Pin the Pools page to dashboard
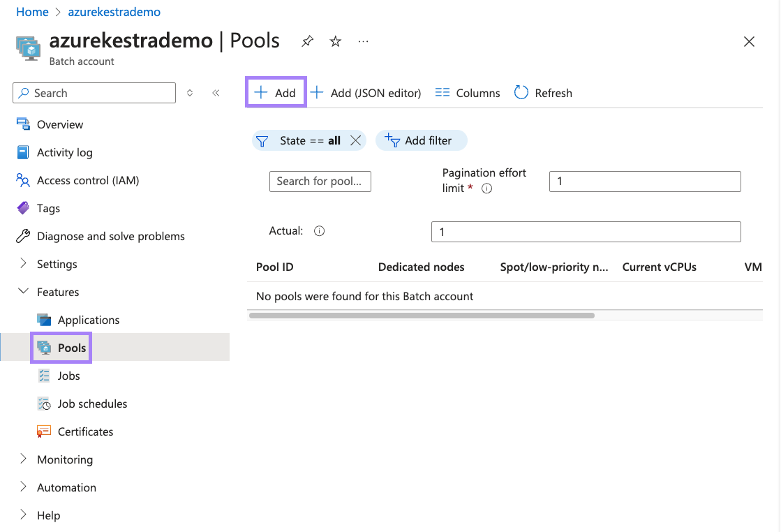Screen dimensions: 781x532 [307, 41]
